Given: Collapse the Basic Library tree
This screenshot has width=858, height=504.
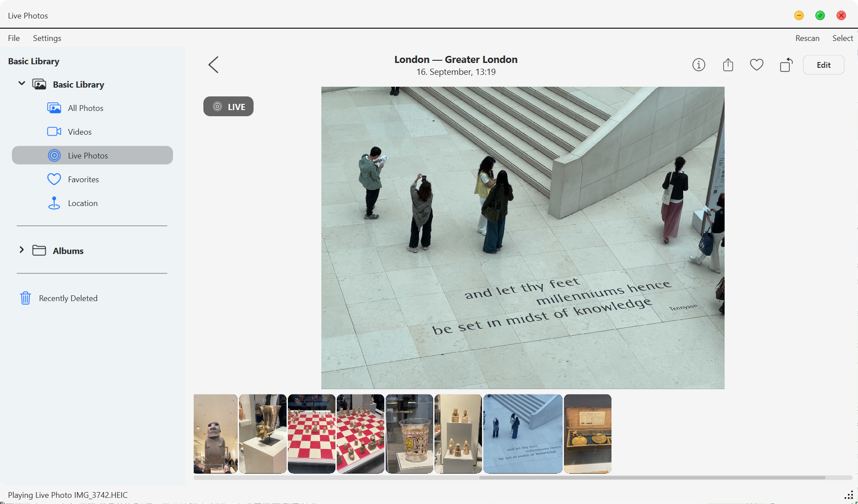Looking at the screenshot, I should 21,83.
